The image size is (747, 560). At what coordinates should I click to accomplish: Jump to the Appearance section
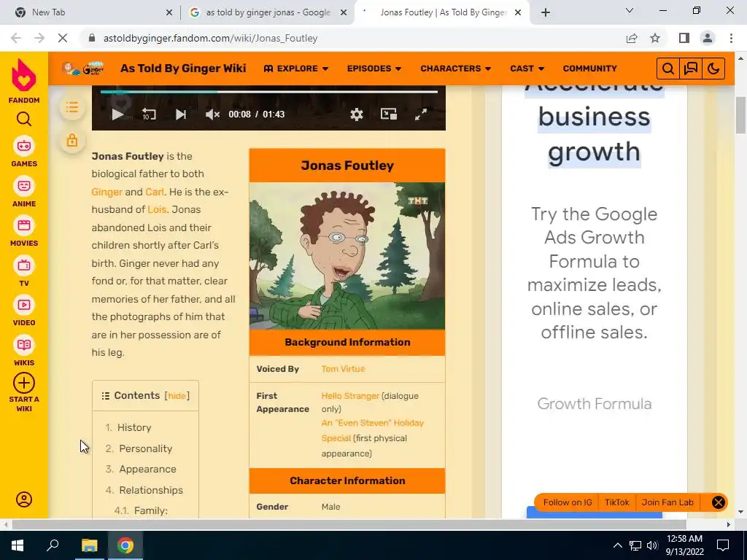pyautogui.click(x=147, y=469)
